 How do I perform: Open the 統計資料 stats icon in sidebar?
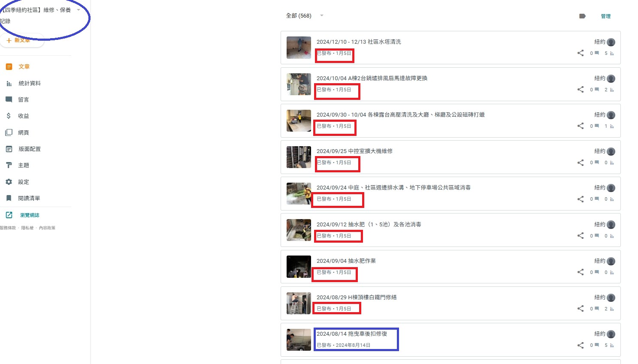click(9, 83)
